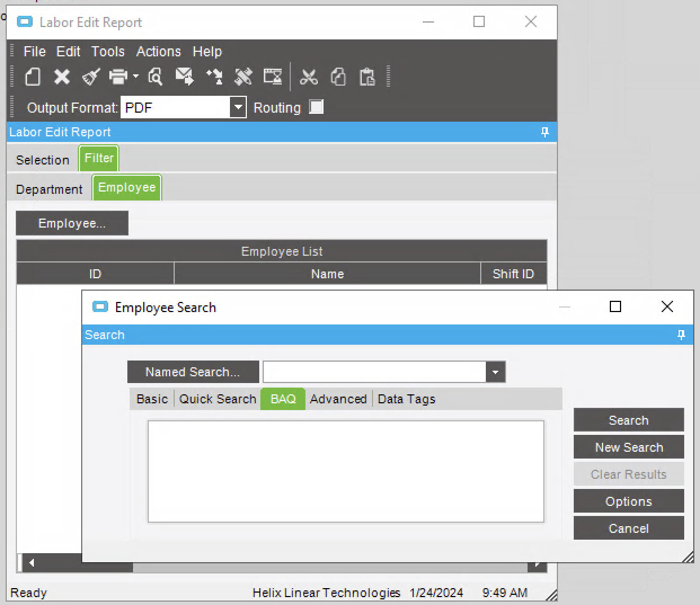The image size is (700, 605).
Task: Click the Paste clipboard icon
Action: coord(367,77)
